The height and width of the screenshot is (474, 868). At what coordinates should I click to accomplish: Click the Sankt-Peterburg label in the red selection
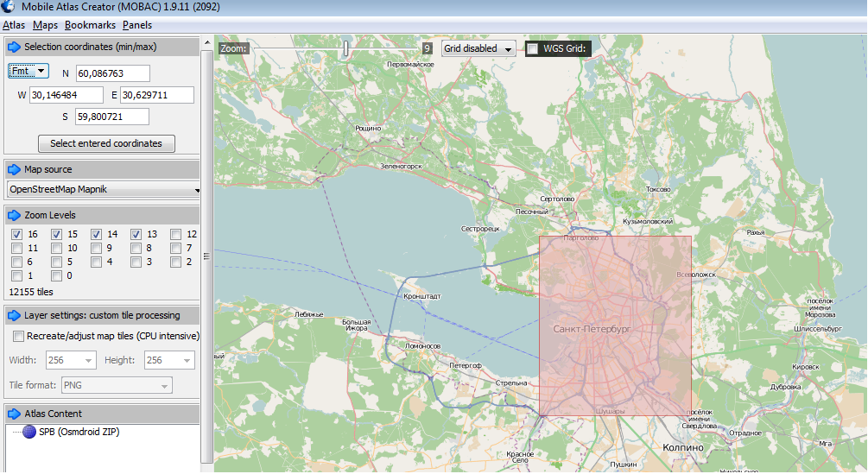592,330
